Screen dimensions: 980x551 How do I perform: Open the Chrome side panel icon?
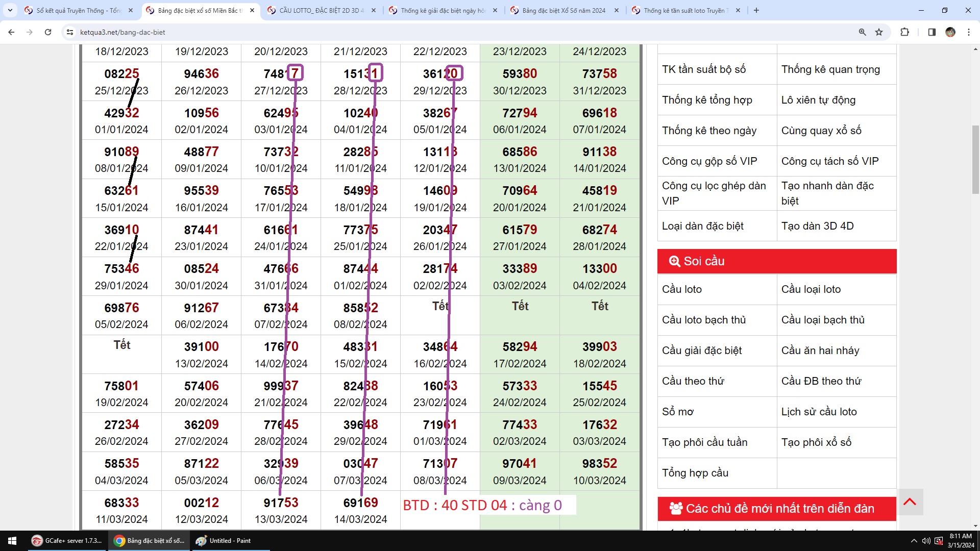click(x=932, y=32)
